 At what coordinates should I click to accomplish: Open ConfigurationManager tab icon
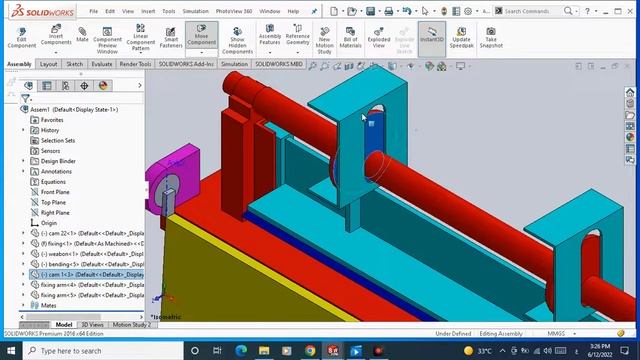coord(65,85)
